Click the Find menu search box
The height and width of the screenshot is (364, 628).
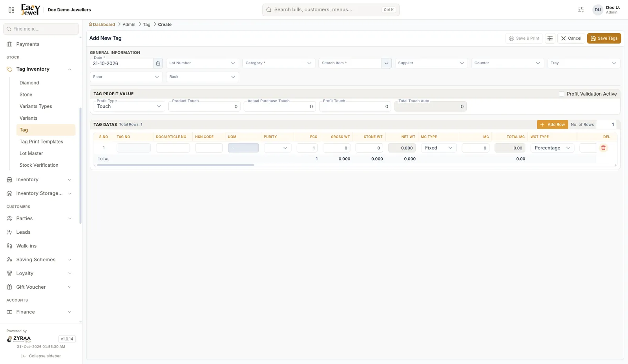pos(41,29)
